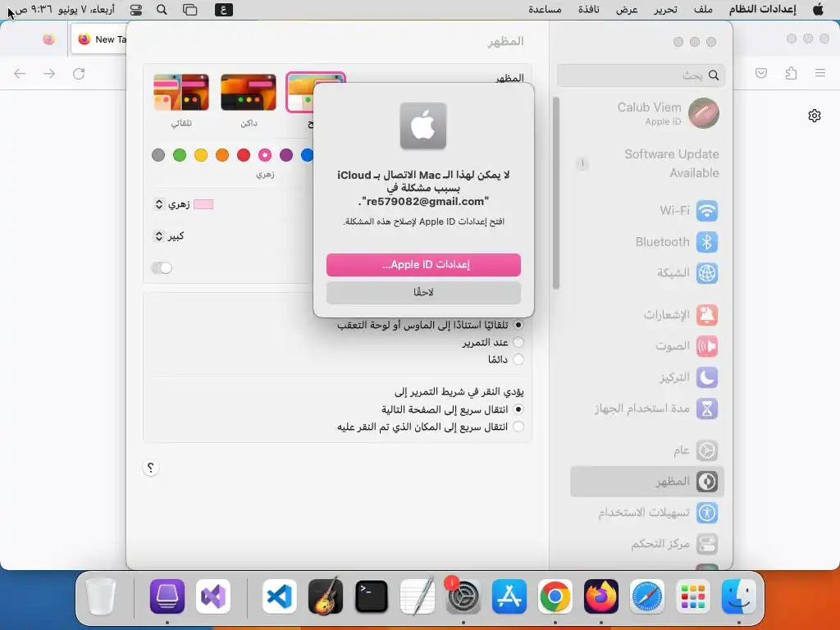Launch Safari from the Dock
This screenshot has height=630, width=840.
tap(646, 596)
